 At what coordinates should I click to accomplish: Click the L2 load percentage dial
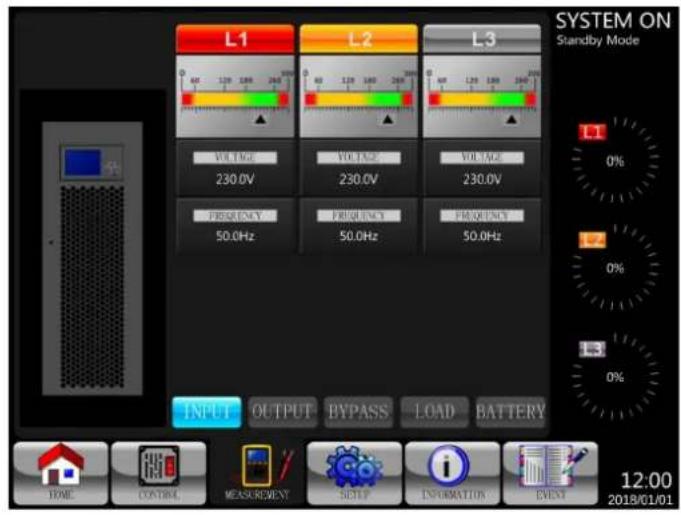coord(615,267)
